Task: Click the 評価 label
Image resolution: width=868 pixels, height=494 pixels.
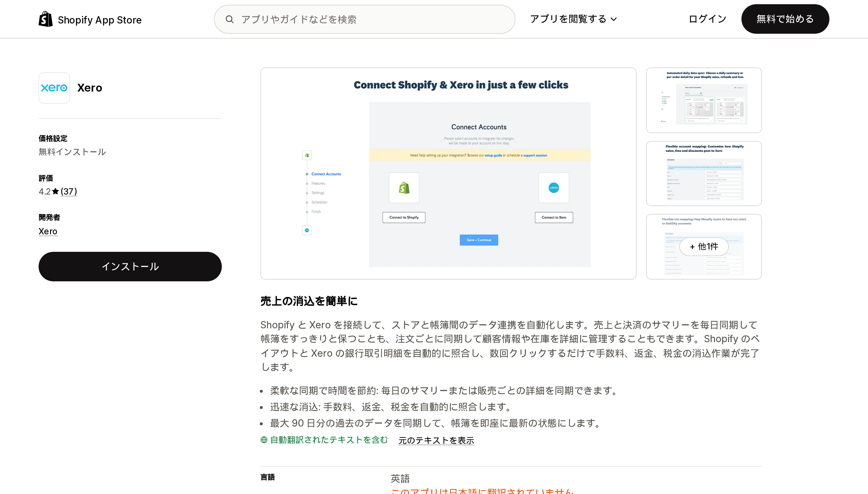Action: tap(46, 178)
